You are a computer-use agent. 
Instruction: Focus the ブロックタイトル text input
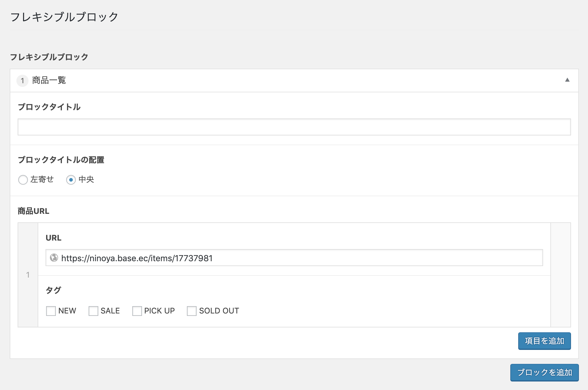point(294,127)
